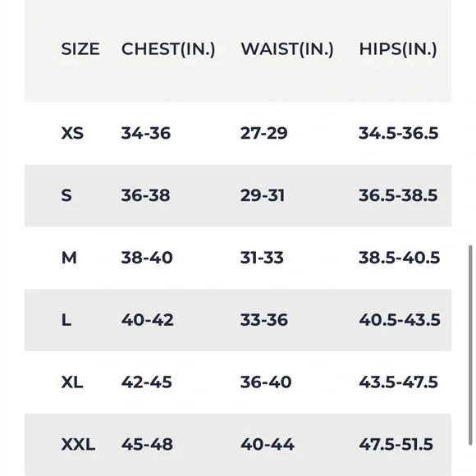
Task: Click hips value 47.5-51.5 for XXL
Action: click(396, 445)
